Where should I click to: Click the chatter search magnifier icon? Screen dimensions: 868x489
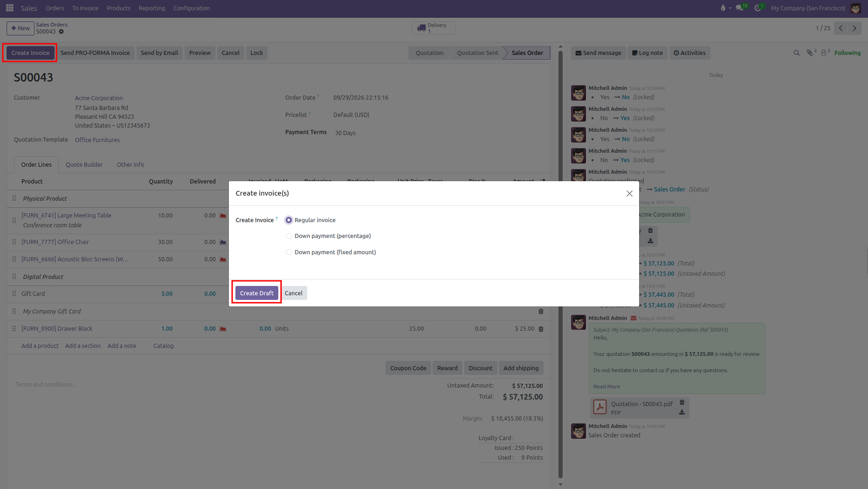pyautogui.click(x=797, y=53)
